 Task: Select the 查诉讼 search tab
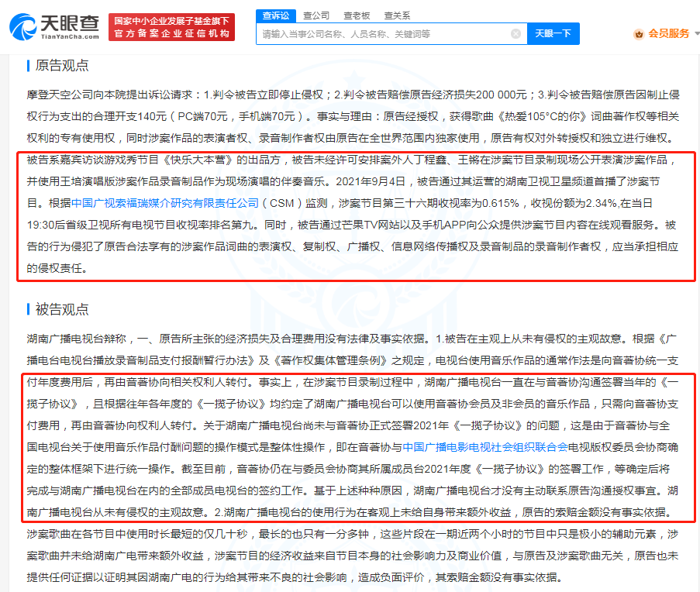click(275, 15)
